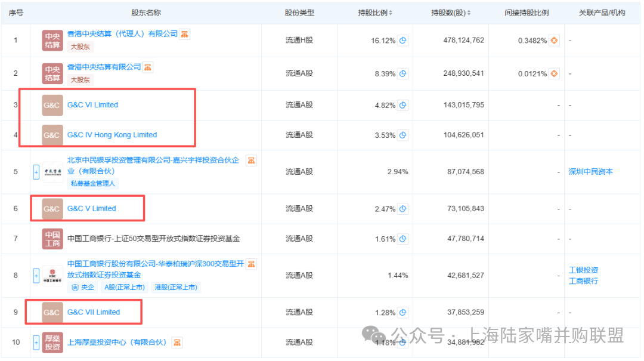Viewport: 644px width, 361px height.
Task: Click G&C logo for G&C V Limited
Action: click(52, 209)
